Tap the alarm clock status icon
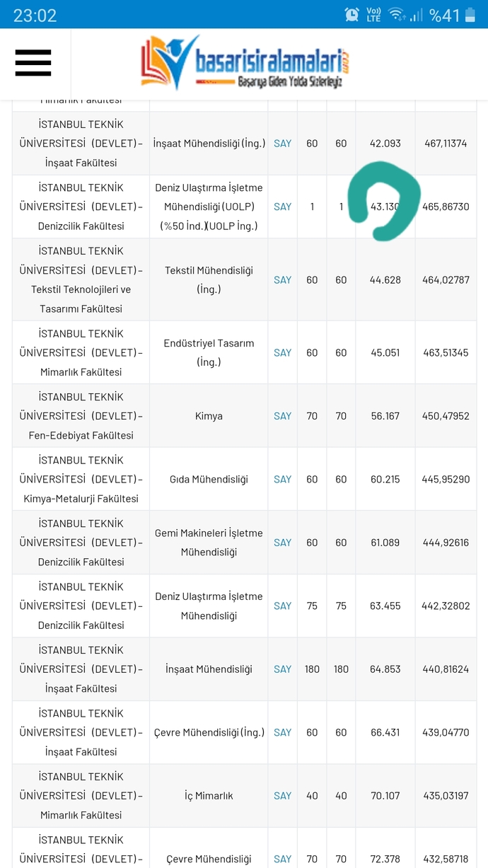488x868 pixels. (352, 14)
